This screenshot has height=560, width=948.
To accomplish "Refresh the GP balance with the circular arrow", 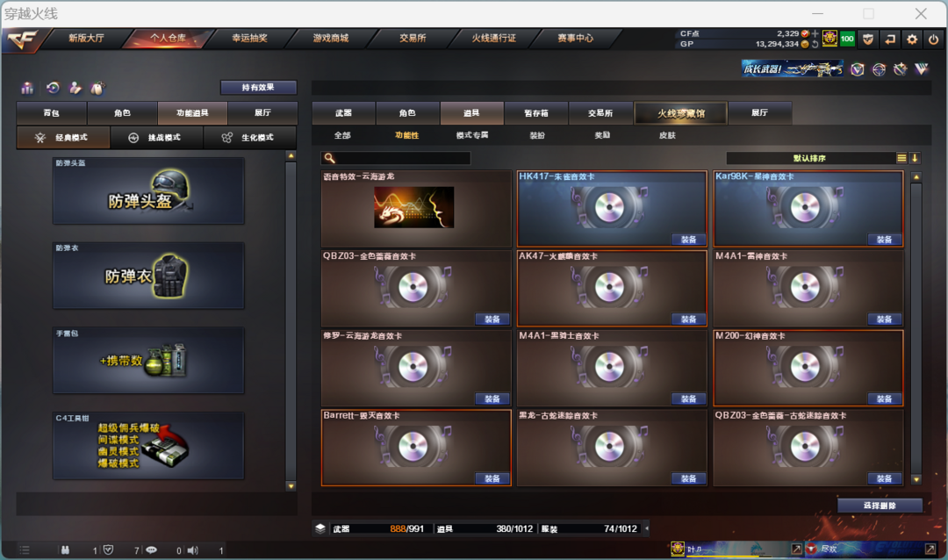I will pos(815,44).
